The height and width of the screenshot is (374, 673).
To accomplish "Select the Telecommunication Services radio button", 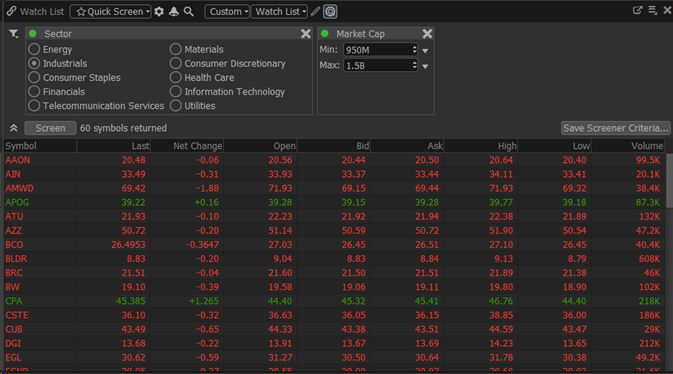I will click(x=34, y=106).
